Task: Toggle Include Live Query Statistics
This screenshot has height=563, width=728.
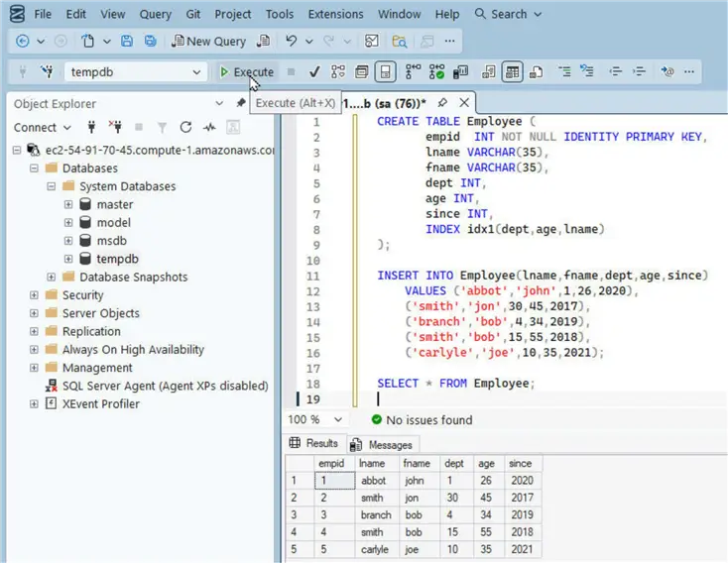Action: point(436,72)
